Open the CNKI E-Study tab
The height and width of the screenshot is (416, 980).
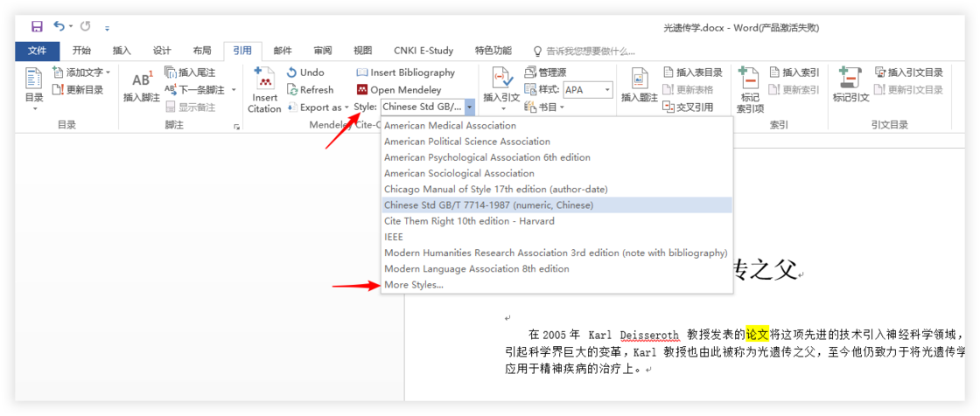423,51
